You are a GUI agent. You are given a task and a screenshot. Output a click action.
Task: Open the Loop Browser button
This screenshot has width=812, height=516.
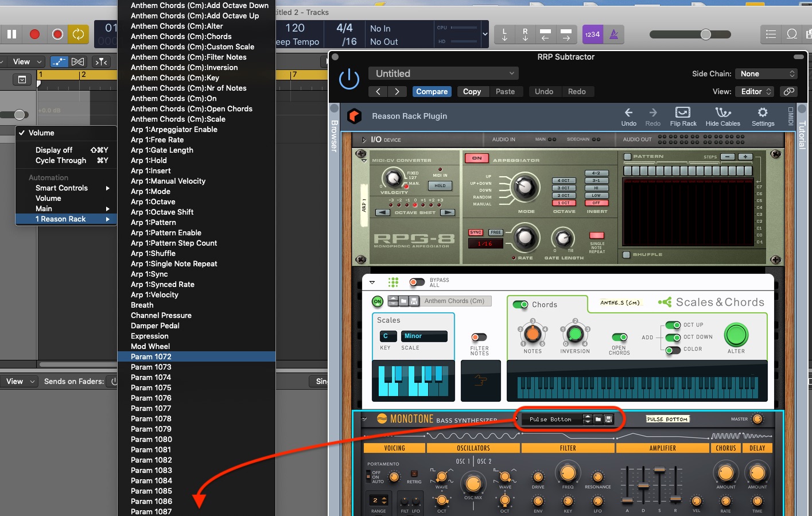pyautogui.click(x=791, y=34)
